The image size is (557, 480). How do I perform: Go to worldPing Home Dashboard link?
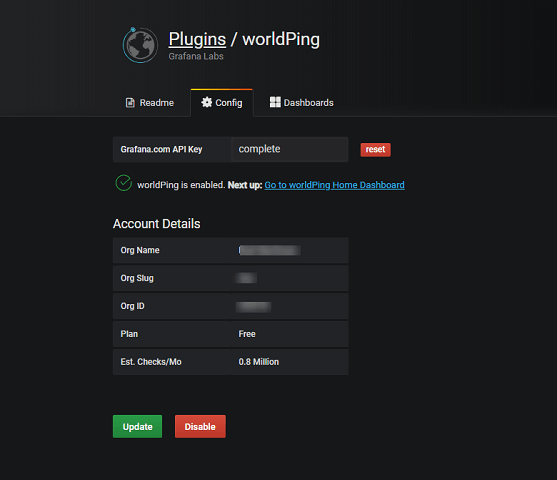334,185
